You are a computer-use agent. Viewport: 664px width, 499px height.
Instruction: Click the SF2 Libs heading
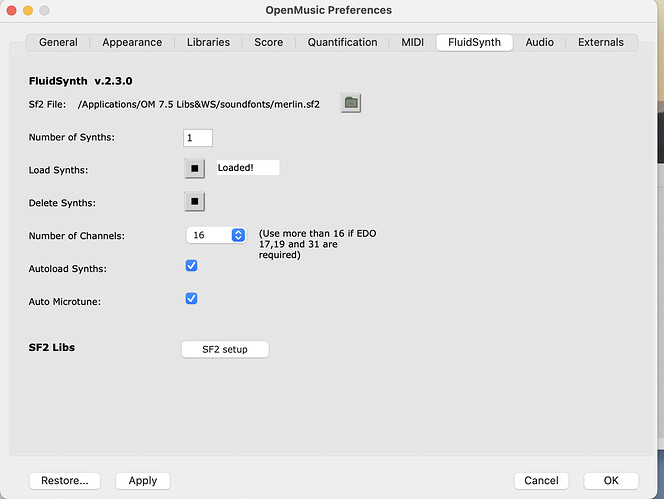tap(52, 347)
